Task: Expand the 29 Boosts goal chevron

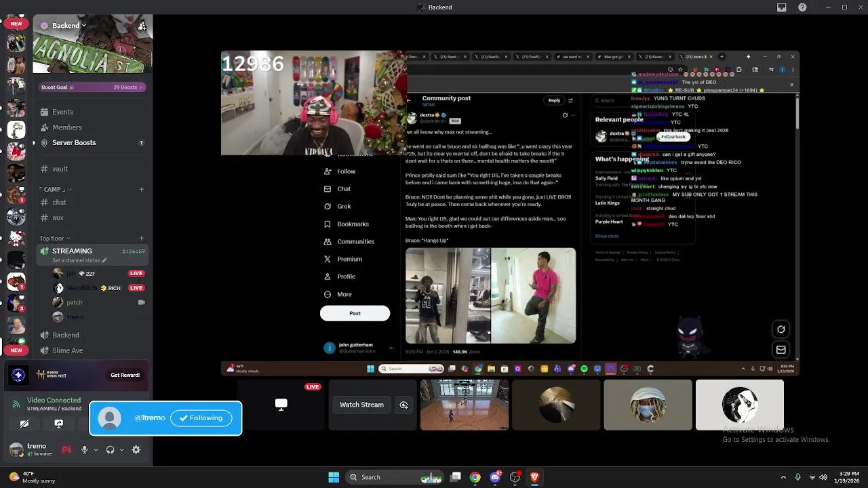Action: click(x=140, y=87)
